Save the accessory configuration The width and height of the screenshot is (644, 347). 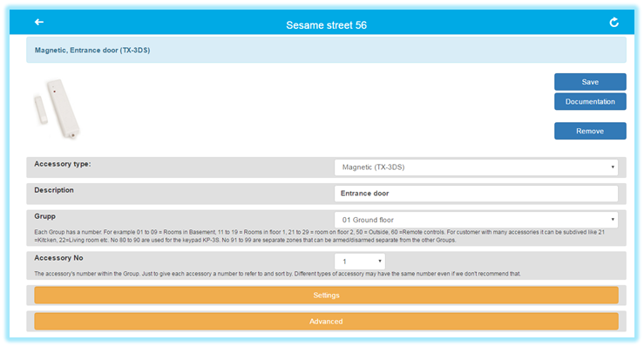590,82
